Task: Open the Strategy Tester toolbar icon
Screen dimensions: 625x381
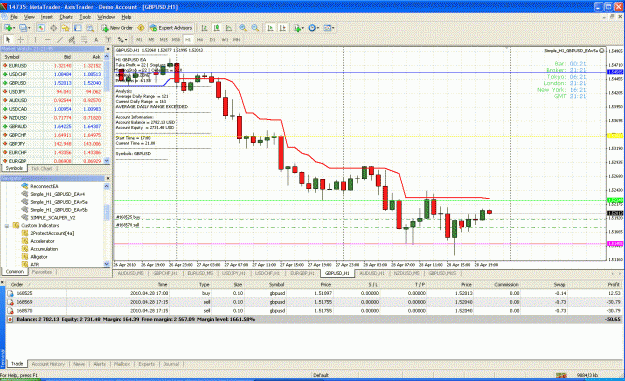Action: coord(90,28)
